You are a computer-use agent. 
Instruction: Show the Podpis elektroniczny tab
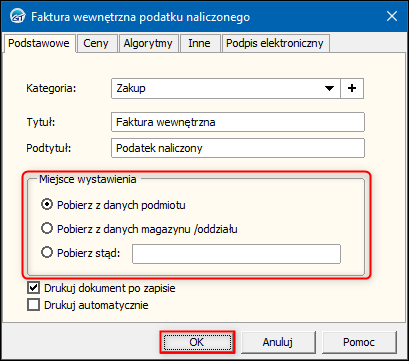coord(275,43)
